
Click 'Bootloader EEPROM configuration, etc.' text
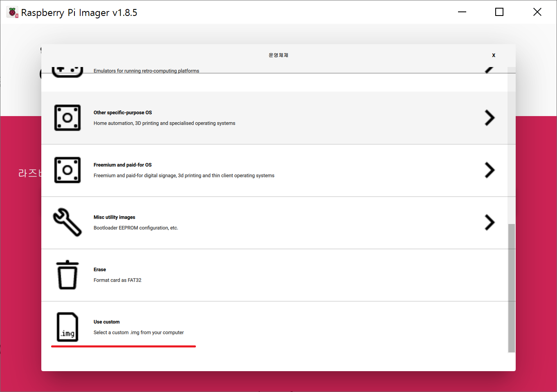pyautogui.click(x=136, y=228)
